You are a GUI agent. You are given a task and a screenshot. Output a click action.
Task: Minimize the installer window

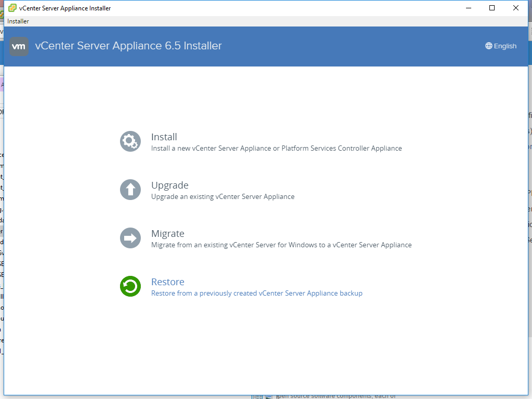(469, 8)
